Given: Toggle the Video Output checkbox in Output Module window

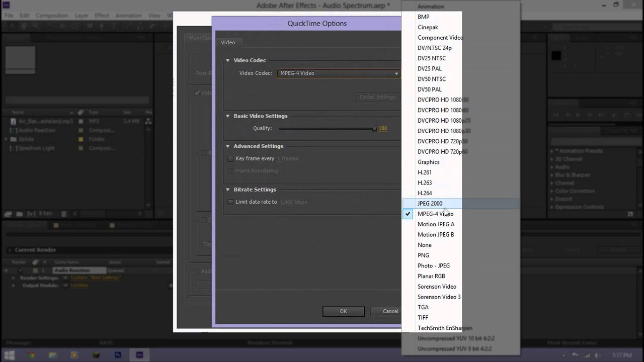Looking at the screenshot, I should point(197,93).
